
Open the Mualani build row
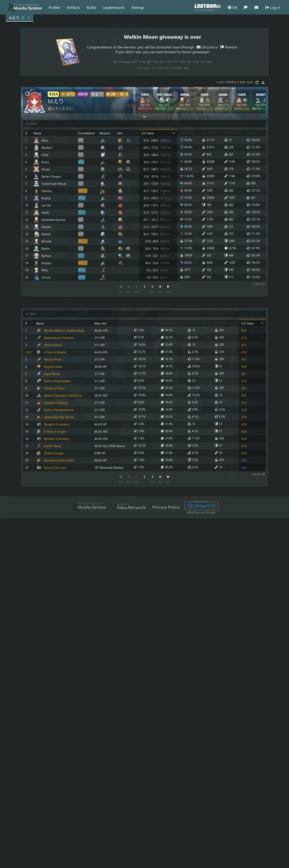[144, 148]
